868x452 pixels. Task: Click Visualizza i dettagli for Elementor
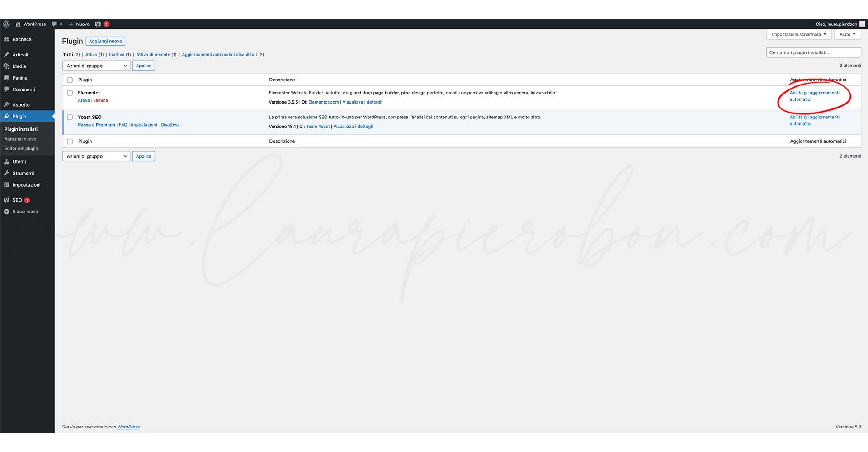(x=362, y=102)
